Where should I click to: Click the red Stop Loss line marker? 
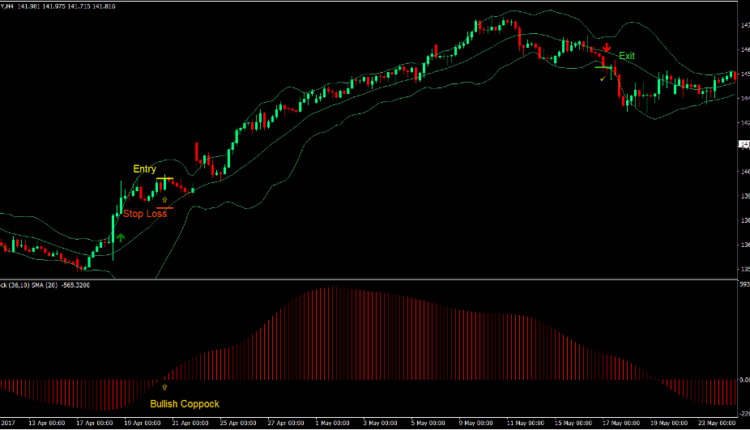165,208
